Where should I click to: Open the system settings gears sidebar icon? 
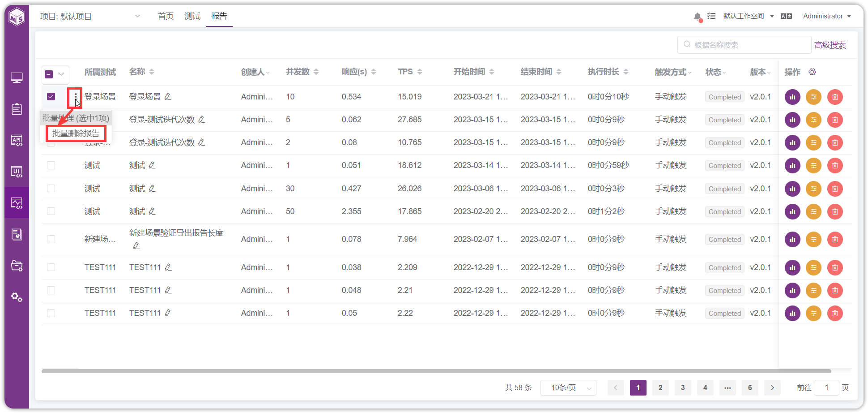17,297
